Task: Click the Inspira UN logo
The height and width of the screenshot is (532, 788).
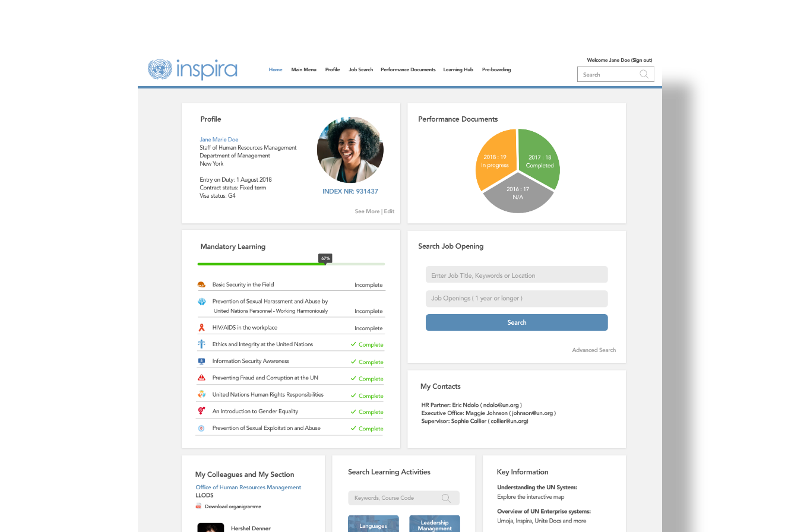Action: 192,69
